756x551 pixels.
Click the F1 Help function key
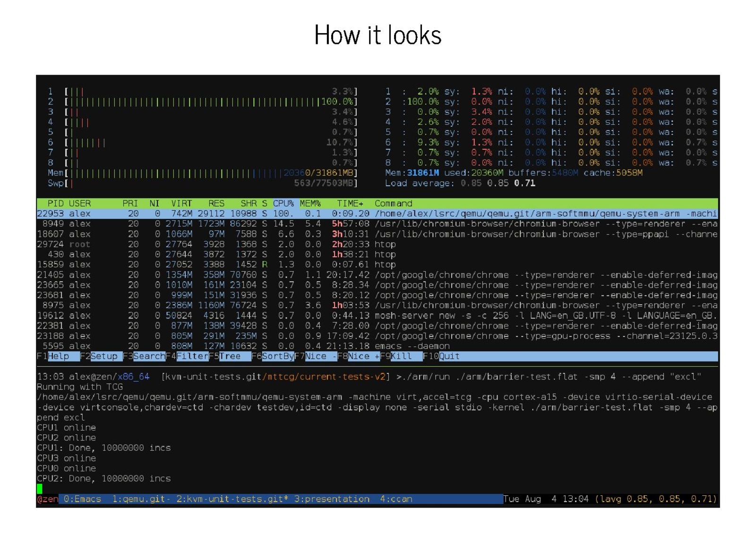coord(58,356)
